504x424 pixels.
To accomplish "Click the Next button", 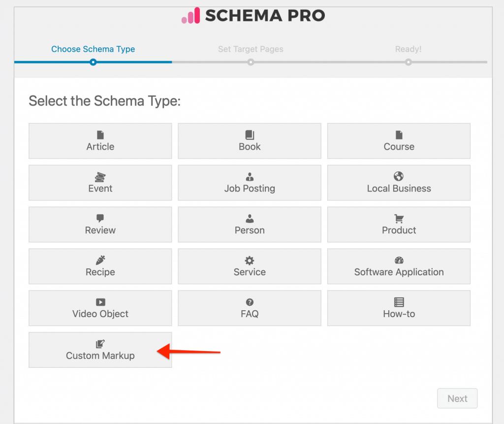I will [x=457, y=398].
